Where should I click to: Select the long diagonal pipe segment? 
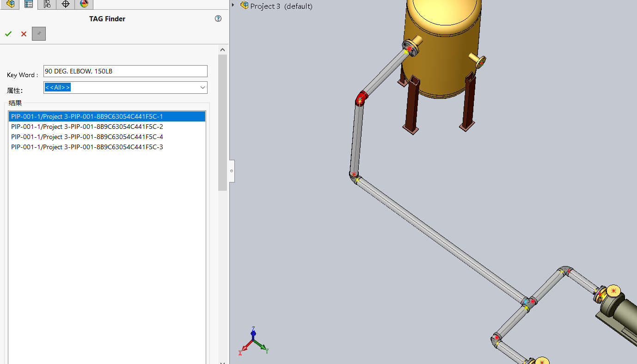(x=441, y=240)
